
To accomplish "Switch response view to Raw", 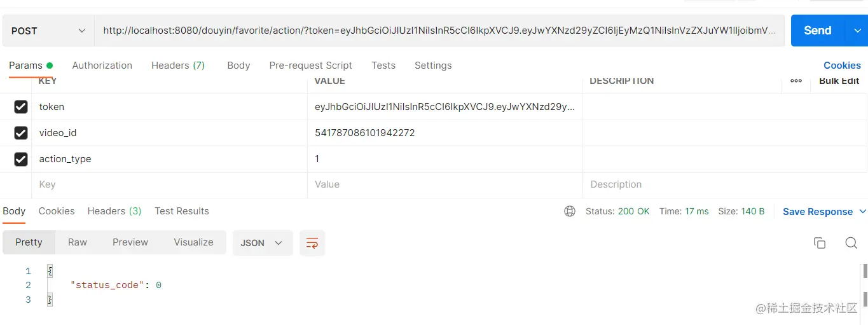I will [78, 242].
